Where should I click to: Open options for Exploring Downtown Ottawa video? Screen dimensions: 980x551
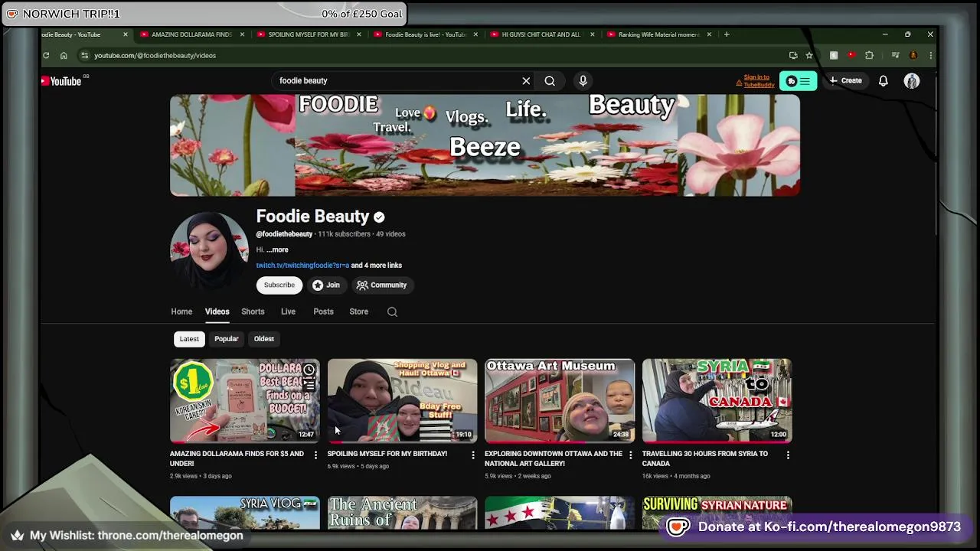(631, 455)
